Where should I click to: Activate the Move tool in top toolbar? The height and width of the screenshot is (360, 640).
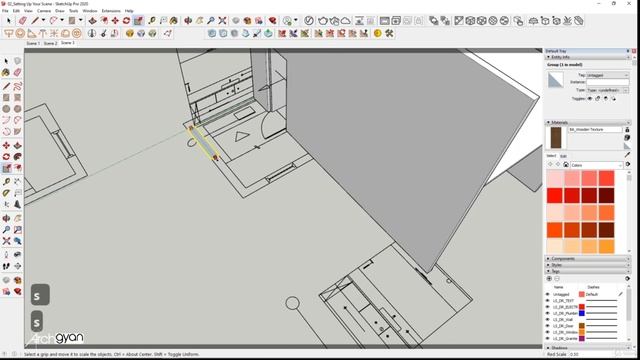(116, 20)
